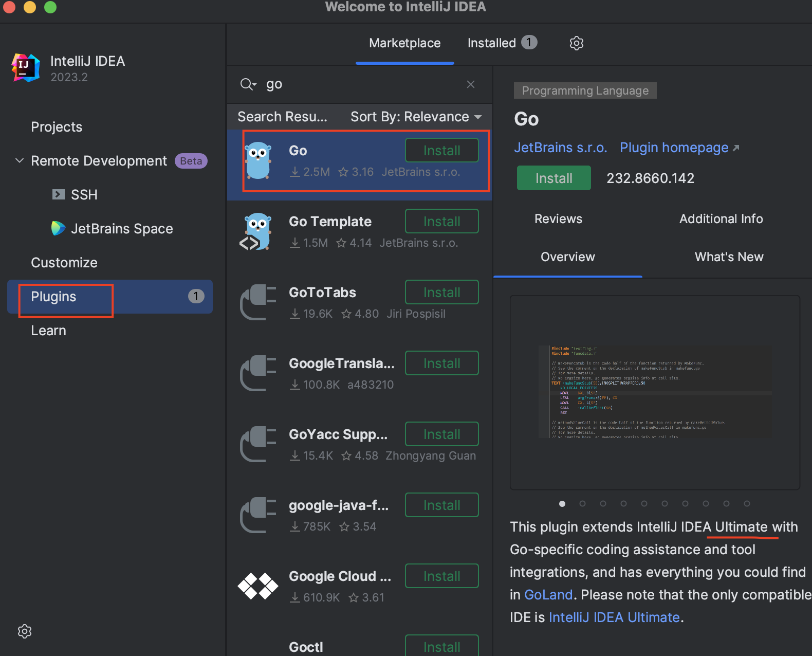Select the last screenshot carousel dot
Viewport: 812px width, 656px height.
[747, 504]
